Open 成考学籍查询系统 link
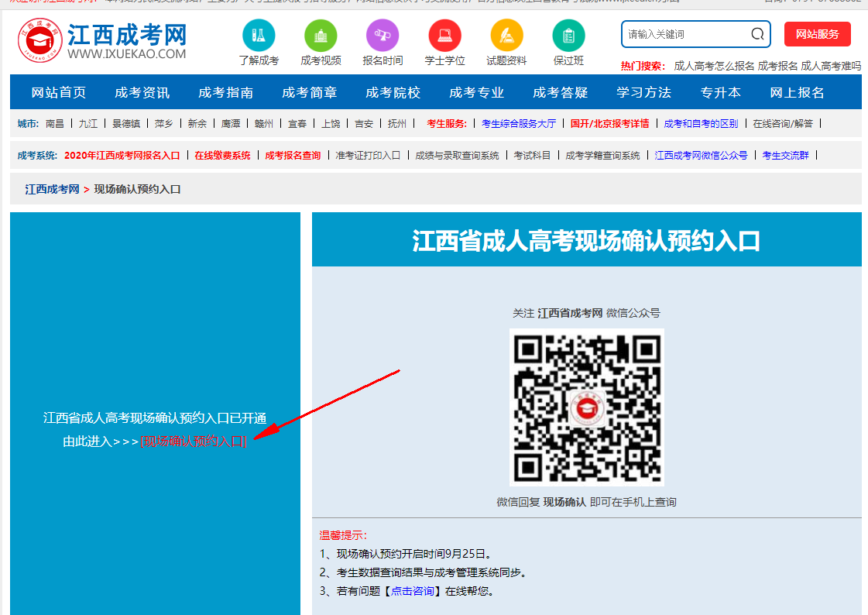 click(x=602, y=156)
